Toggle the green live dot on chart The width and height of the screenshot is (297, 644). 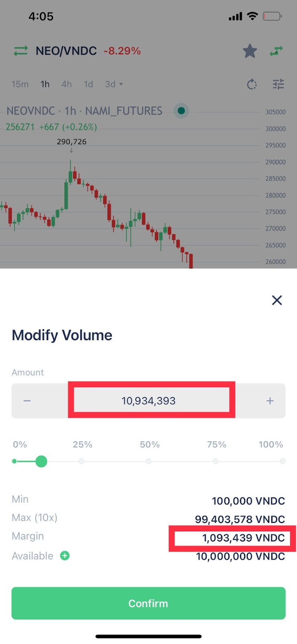point(181,111)
